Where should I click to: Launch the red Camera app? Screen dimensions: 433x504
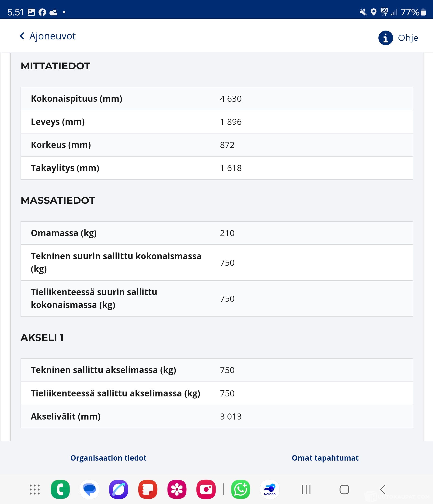point(206,489)
